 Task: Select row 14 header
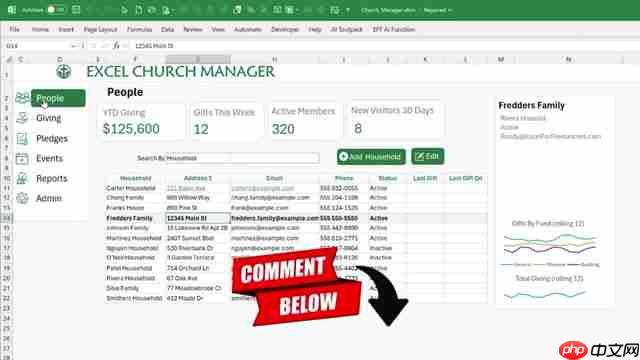click(7, 218)
